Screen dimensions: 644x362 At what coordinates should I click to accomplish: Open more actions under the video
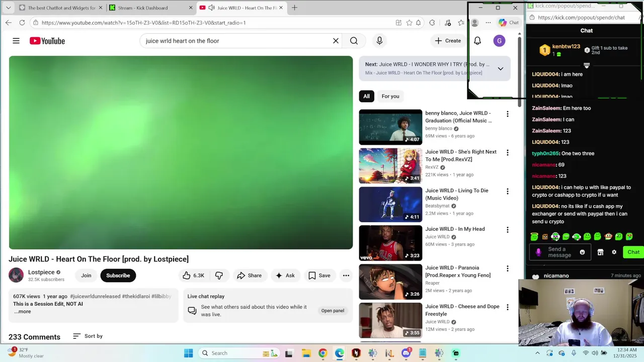point(346,276)
